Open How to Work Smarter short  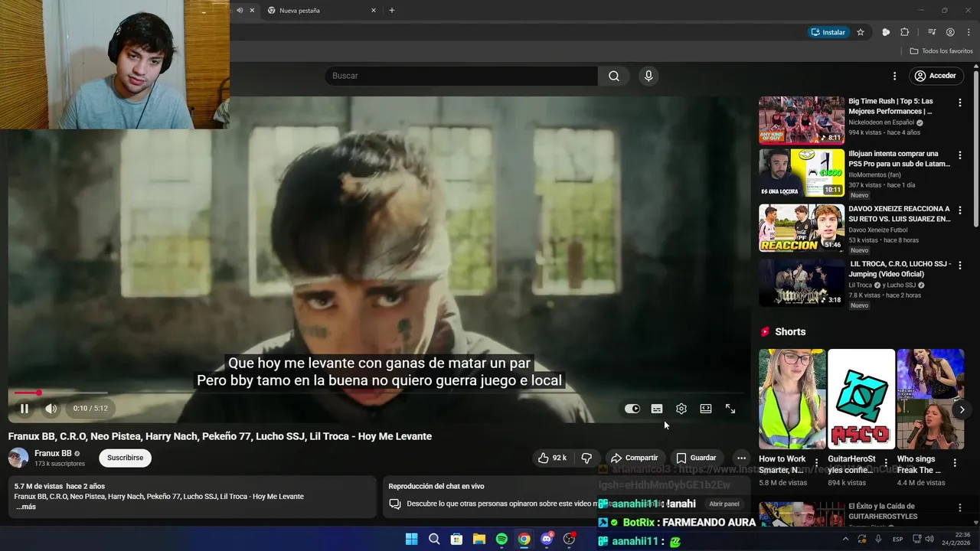click(792, 399)
